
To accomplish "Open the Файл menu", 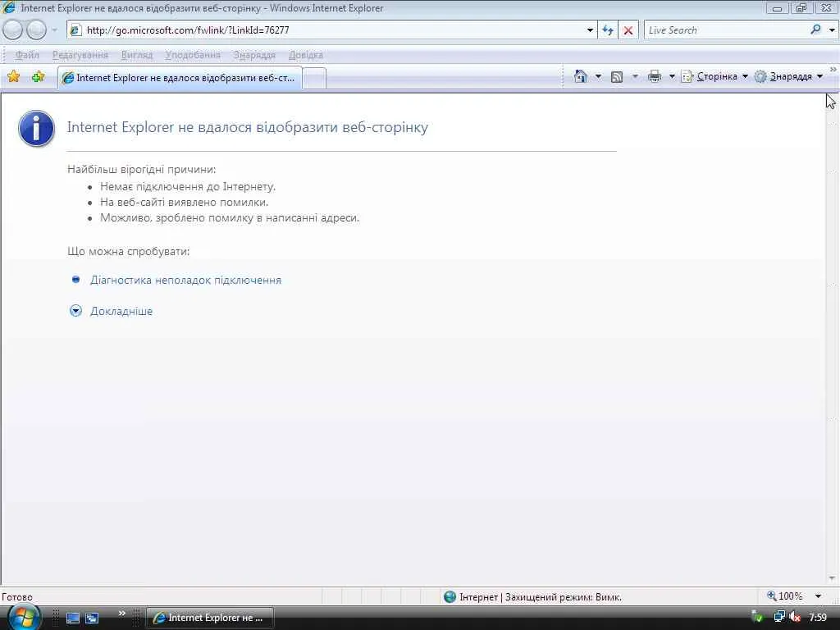I will click(x=27, y=55).
